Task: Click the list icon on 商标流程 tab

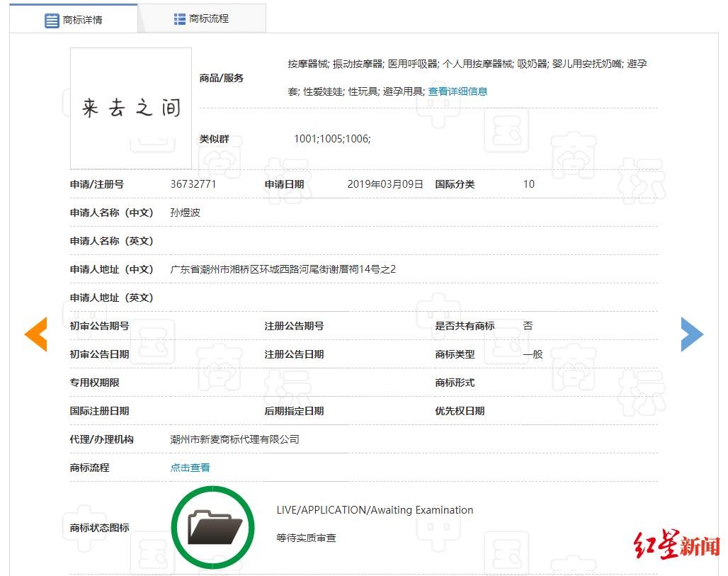Action: coord(180,19)
